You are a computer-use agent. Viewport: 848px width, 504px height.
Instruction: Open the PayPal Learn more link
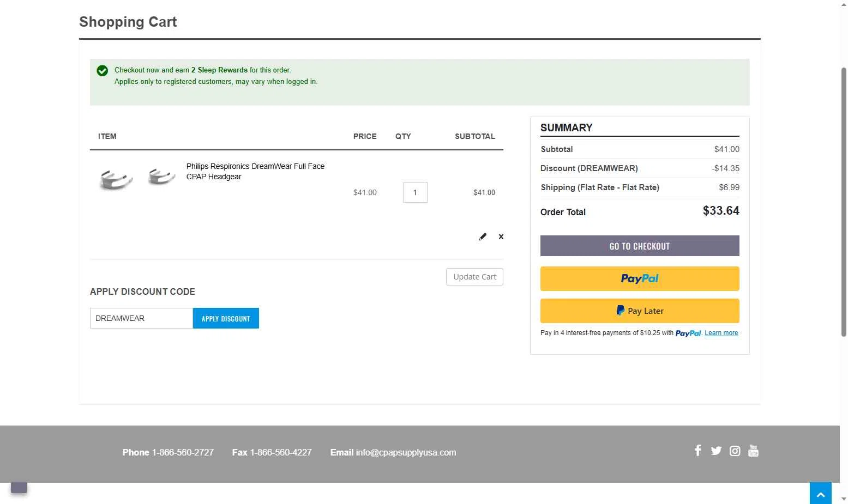(x=721, y=333)
